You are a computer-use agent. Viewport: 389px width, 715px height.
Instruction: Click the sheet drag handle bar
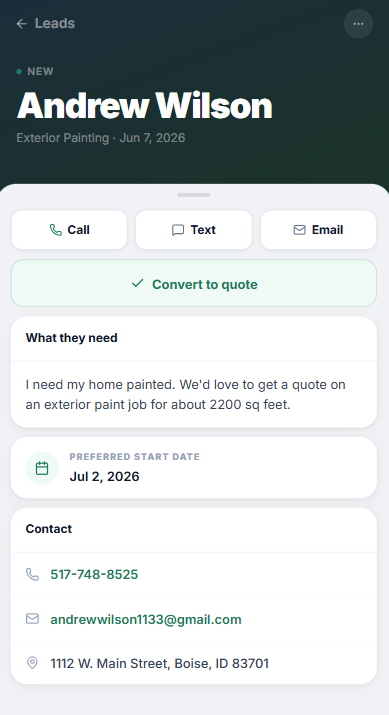(194, 195)
